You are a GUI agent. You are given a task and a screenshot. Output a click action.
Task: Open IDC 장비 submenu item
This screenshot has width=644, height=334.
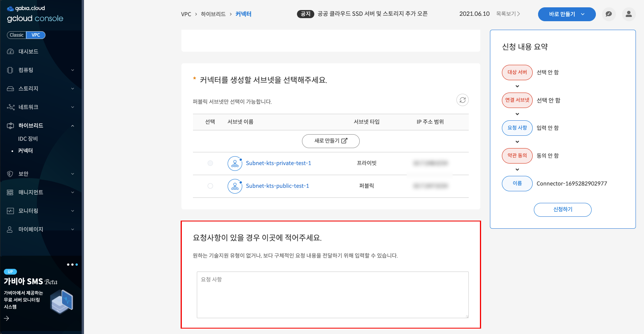point(28,139)
